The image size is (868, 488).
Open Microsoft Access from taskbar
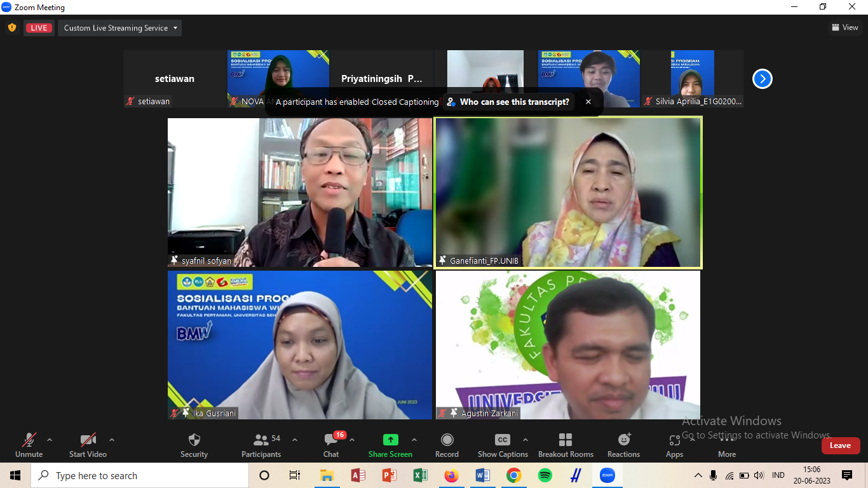tap(358, 475)
